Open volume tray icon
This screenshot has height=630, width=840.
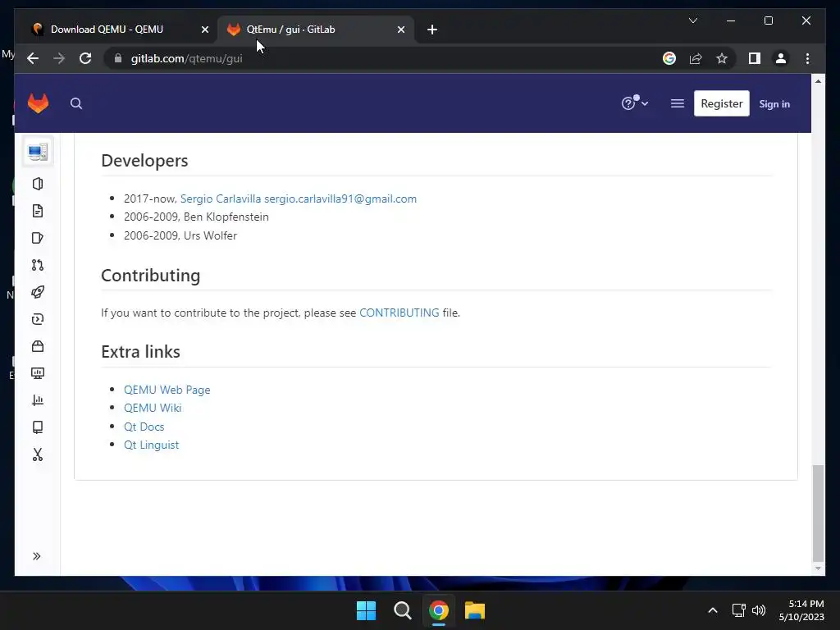coord(759,610)
